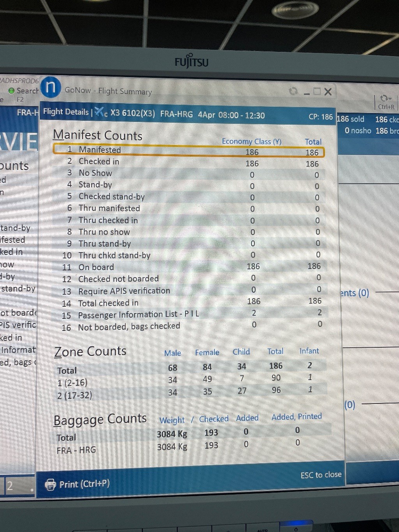Click the GoNow 'n' logo icon
This screenshot has height=532, width=399.
point(51,87)
